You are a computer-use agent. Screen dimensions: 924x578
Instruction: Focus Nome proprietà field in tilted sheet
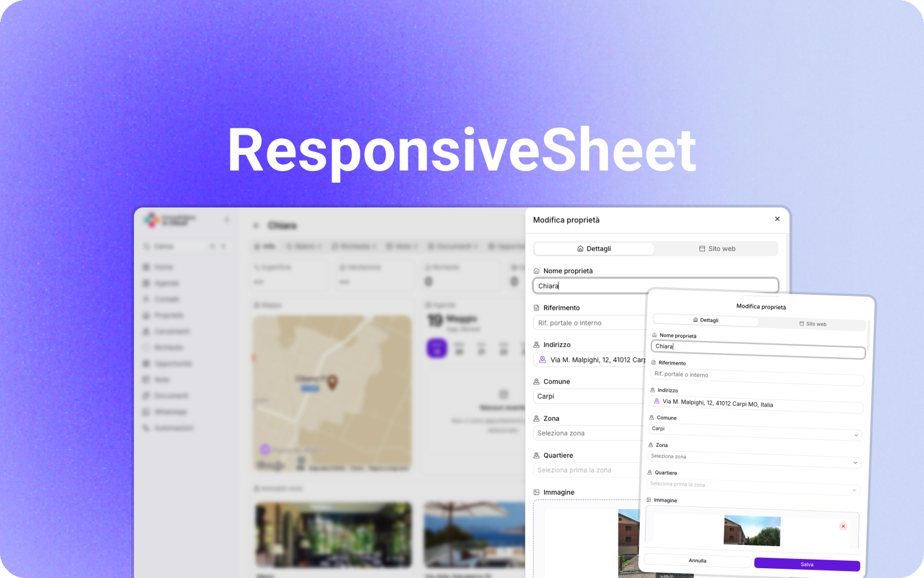tap(758, 349)
